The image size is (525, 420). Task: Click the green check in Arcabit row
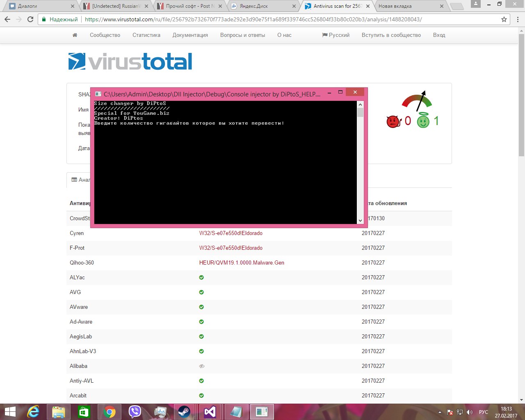[201, 395]
